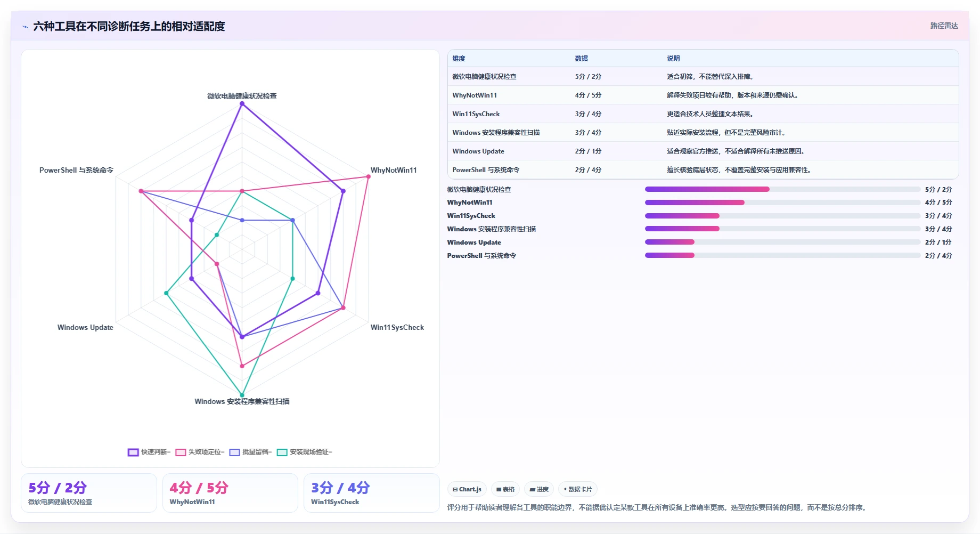Viewport: 980px width, 534px height.
Task: Click radar axis label WhyNotWin11
Action: coord(394,170)
